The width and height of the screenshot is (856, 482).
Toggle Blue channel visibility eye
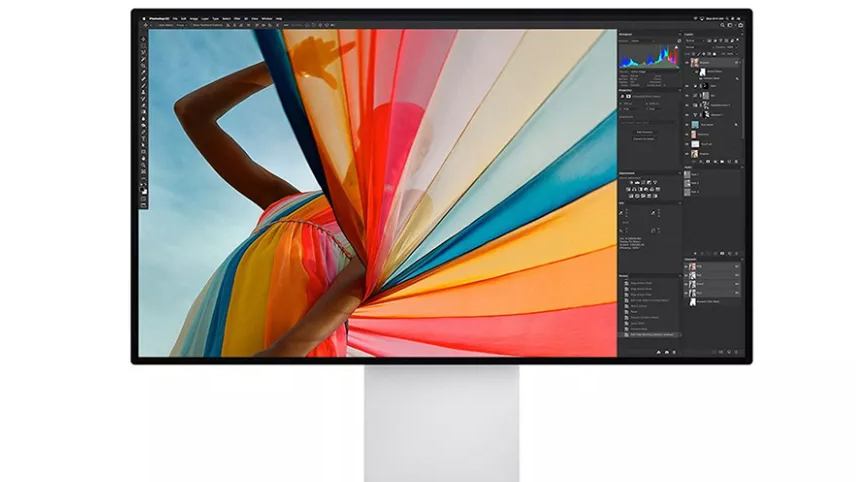686,293
